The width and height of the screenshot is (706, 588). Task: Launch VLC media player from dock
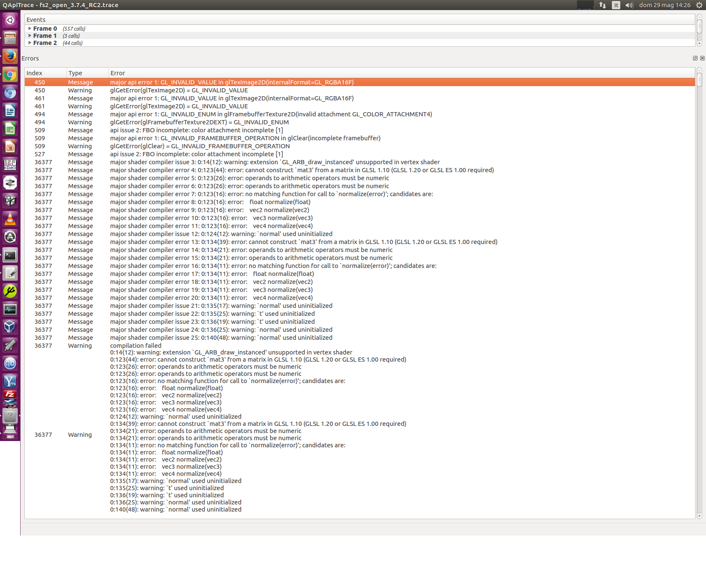click(10, 219)
